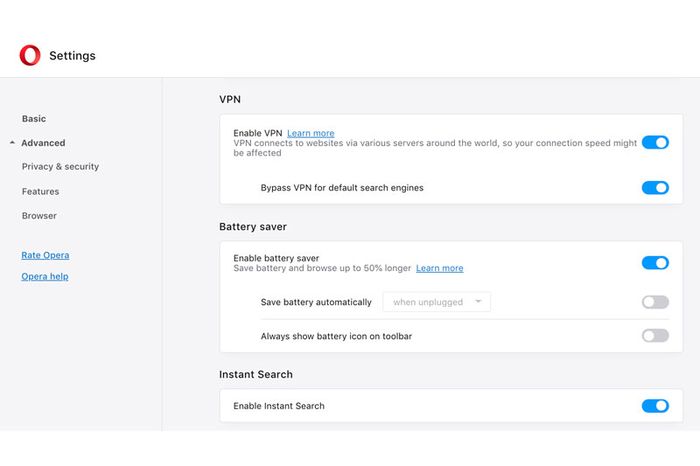Enable Save battery automatically toggle
Screen dimensions: 700x466
(655, 302)
